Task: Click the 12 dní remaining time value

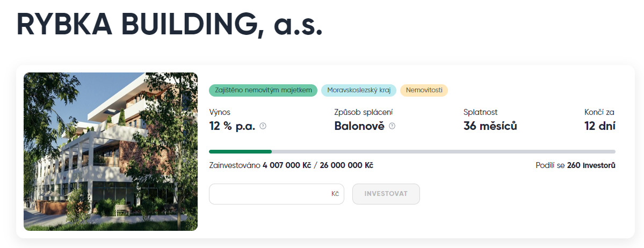Action: click(x=599, y=126)
